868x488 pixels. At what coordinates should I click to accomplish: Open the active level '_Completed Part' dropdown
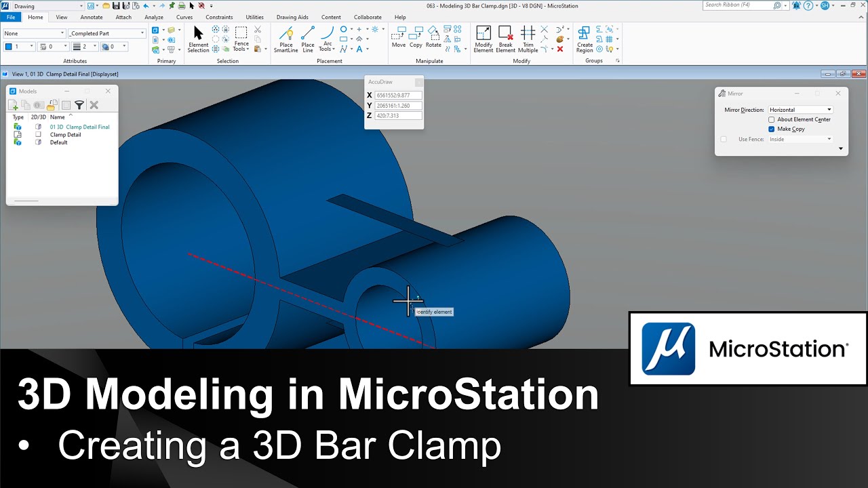pos(106,33)
